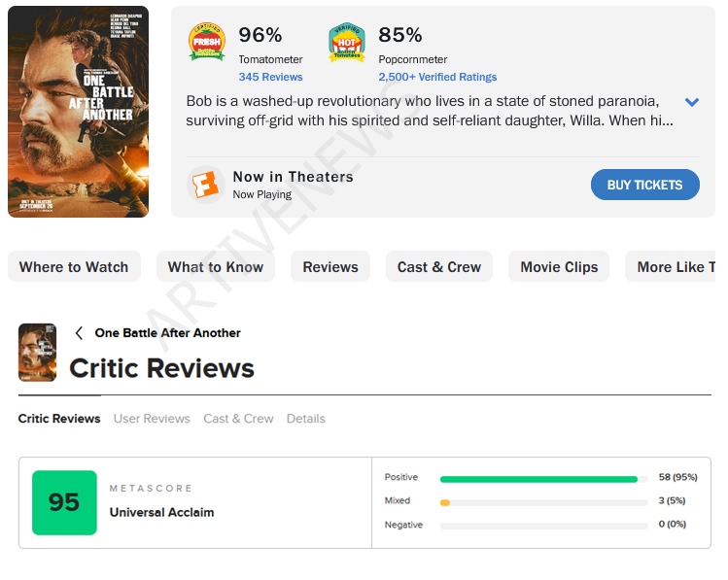
Task: Open the Cast & Crew pill button
Action: pyautogui.click(x=439, y=267)
